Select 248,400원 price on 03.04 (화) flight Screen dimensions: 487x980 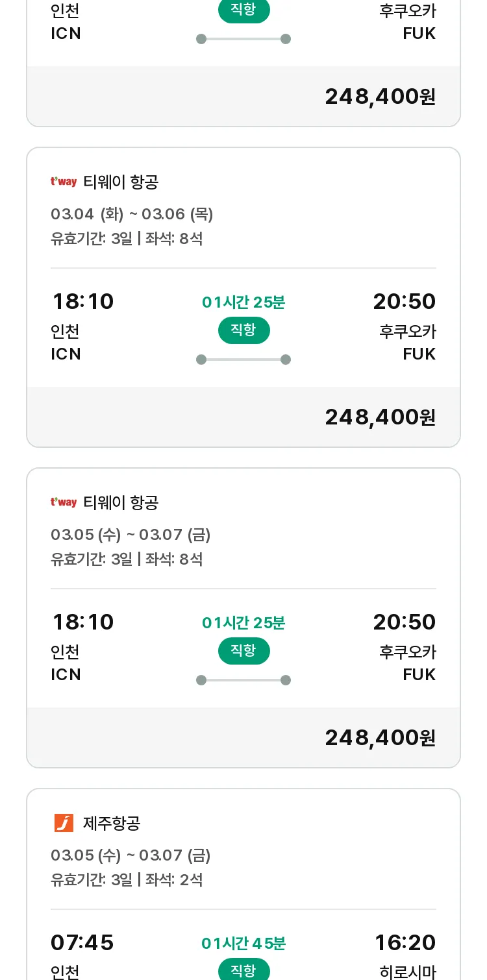[x=380, y=417]
